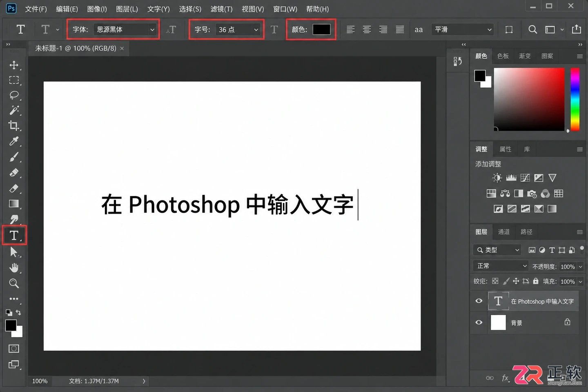Open the workspace switcher dropdown arrow
The width and height of the screenshot is (588, 392).
[562, 29]
